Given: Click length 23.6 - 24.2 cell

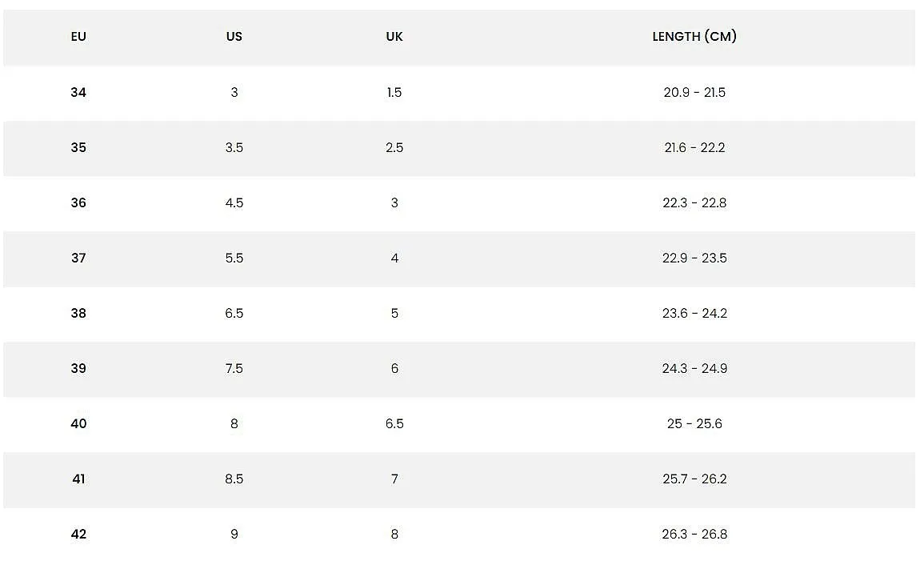Looking at the screenshot, I should (x=694, y=313).
